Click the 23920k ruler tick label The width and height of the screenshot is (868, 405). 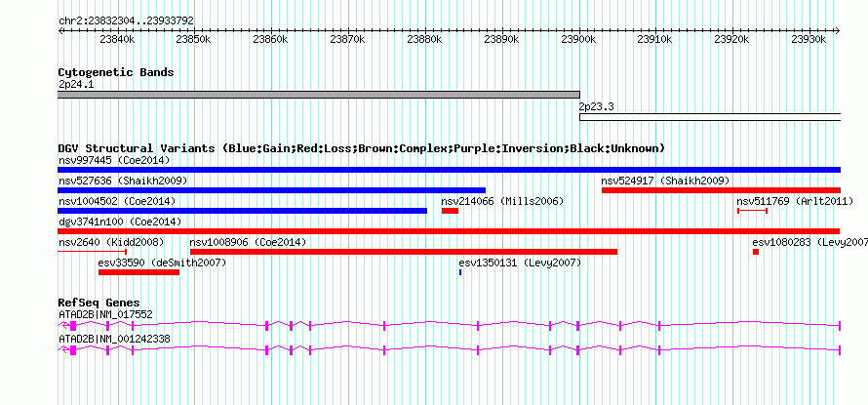(732, 39)
